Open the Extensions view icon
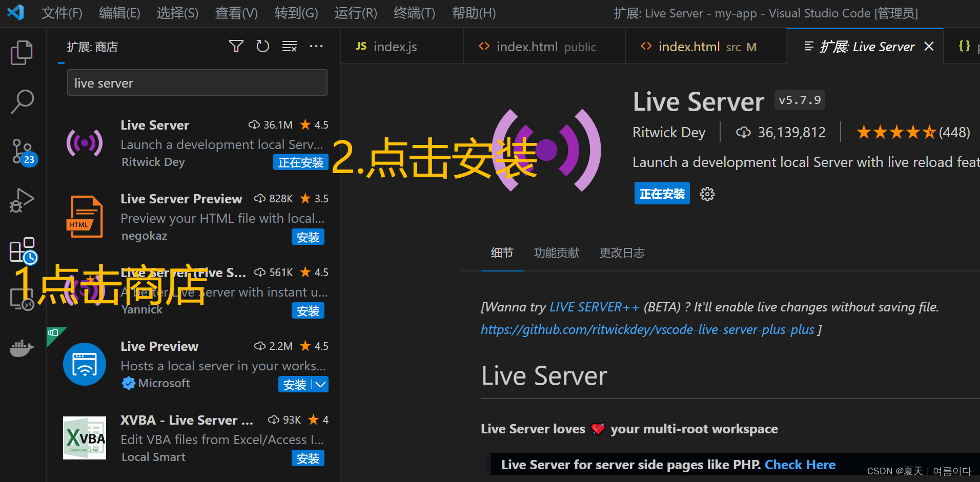980x482 pixels. (x=23, y=250)
